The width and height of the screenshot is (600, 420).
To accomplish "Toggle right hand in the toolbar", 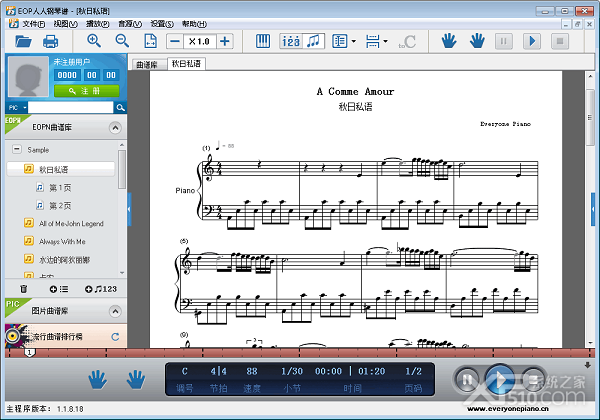I will [477, 41].
